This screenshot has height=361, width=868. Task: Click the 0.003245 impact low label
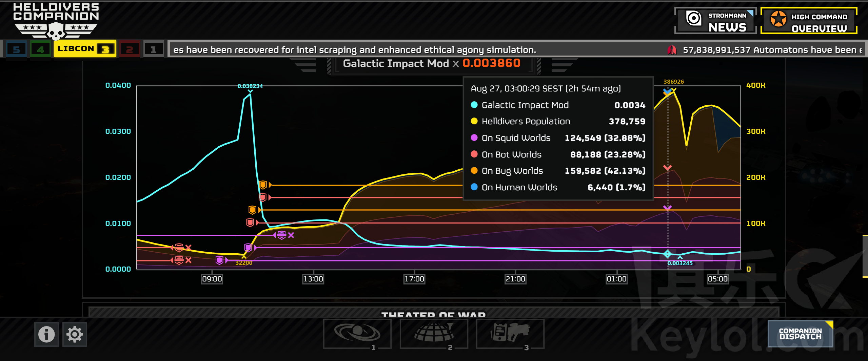(x=680, y=263)
